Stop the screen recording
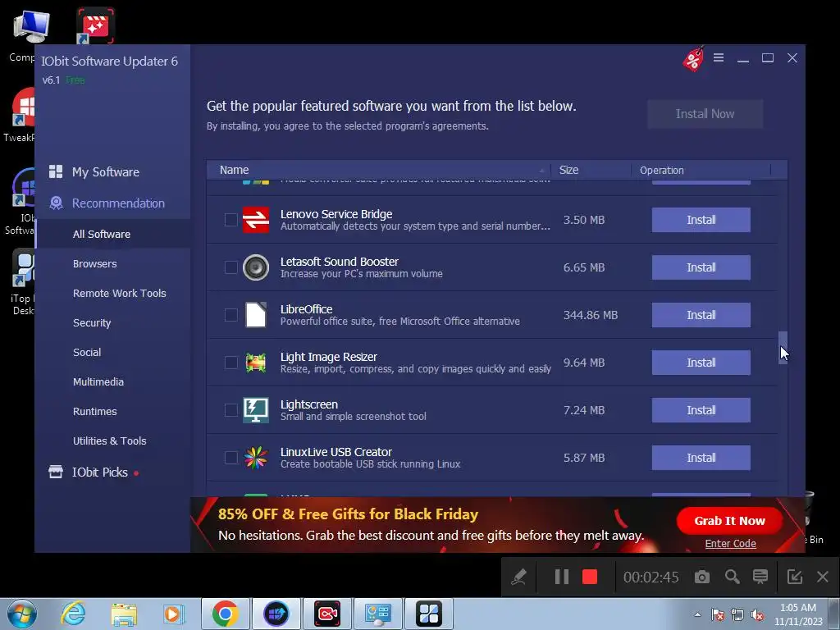The image size is (840, 630). 590,577
